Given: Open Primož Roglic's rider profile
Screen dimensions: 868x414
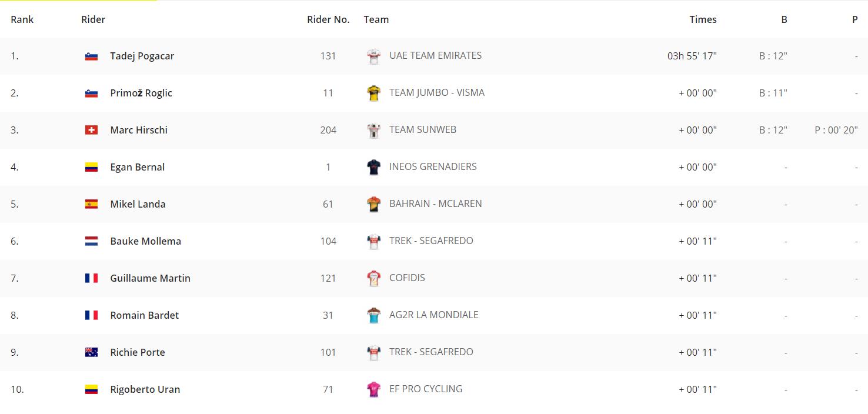Looking at the screenshot, I should click(141, 93).
